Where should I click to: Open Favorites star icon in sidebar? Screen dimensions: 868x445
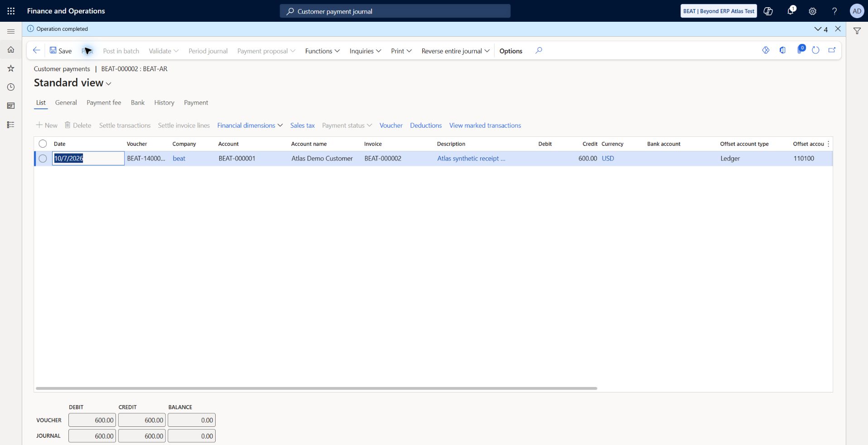click(11, 68)
